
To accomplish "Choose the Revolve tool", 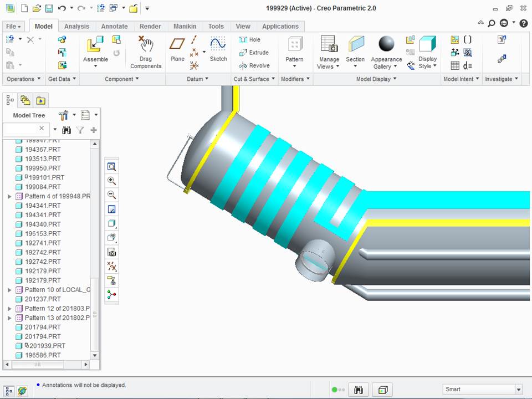I will pos(254,65).
